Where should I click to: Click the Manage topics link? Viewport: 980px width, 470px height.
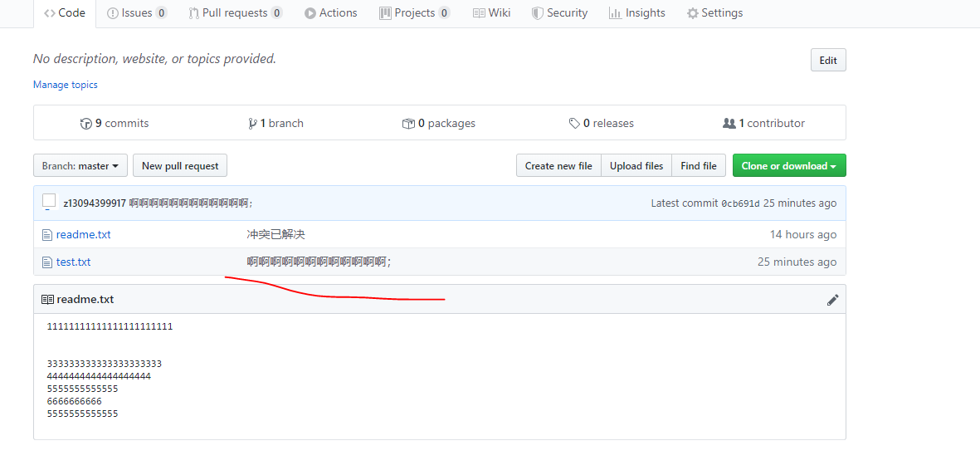[x=65, y=85]
